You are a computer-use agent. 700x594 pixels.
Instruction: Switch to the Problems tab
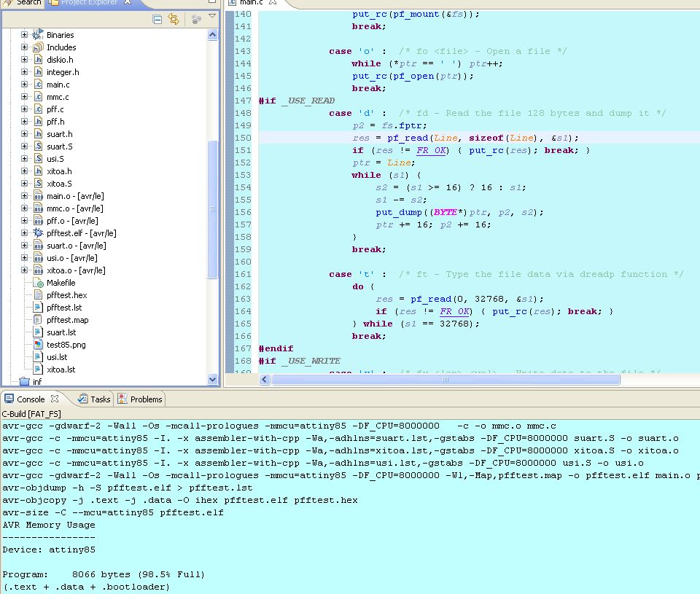140,399
